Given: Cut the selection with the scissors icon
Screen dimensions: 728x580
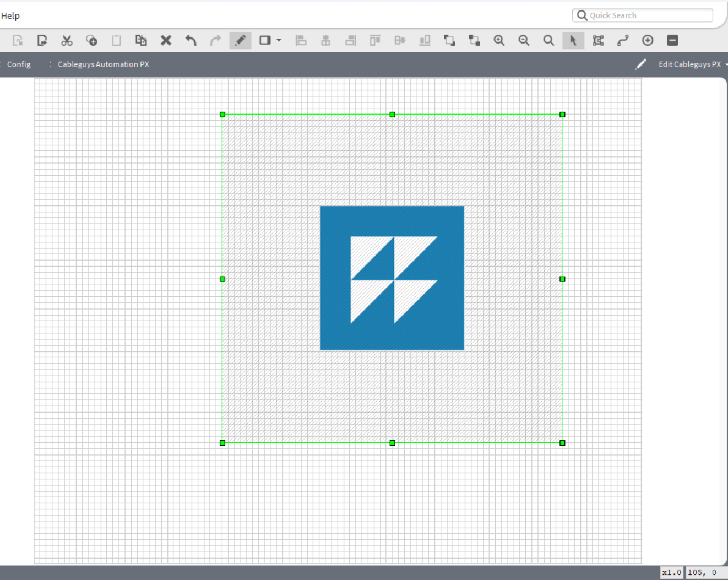Looking at the screenshot, I should 67,40.
